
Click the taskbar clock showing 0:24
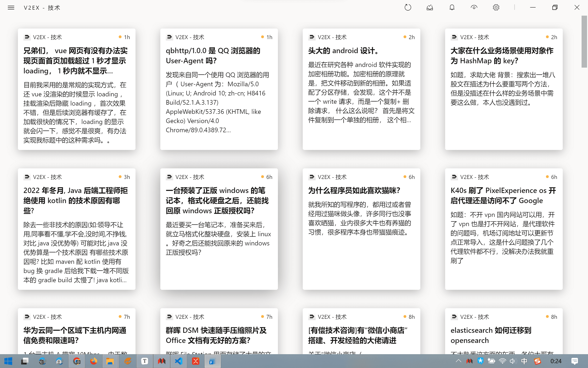[556, 361]
